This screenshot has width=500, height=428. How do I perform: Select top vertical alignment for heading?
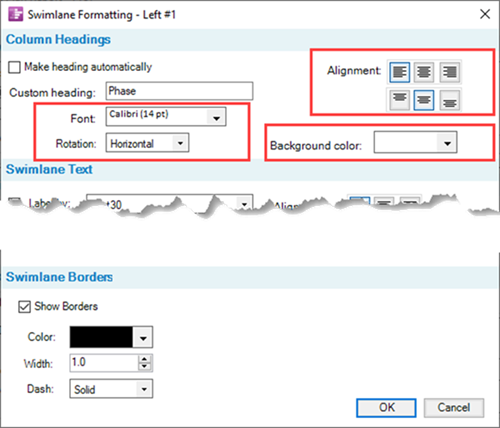(x=399, y=100)
